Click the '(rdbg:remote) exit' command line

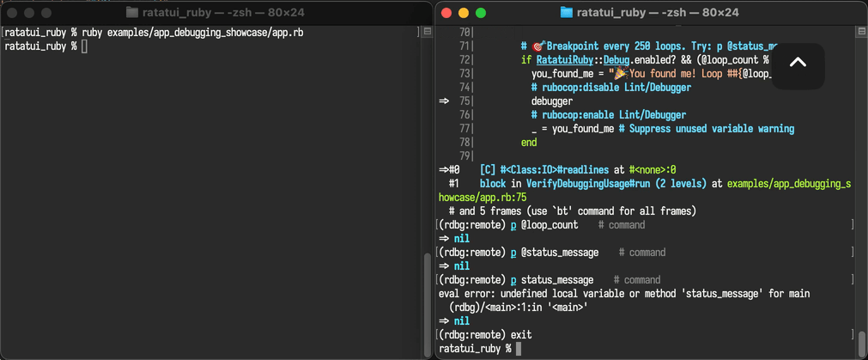click(x=485, y=334)
